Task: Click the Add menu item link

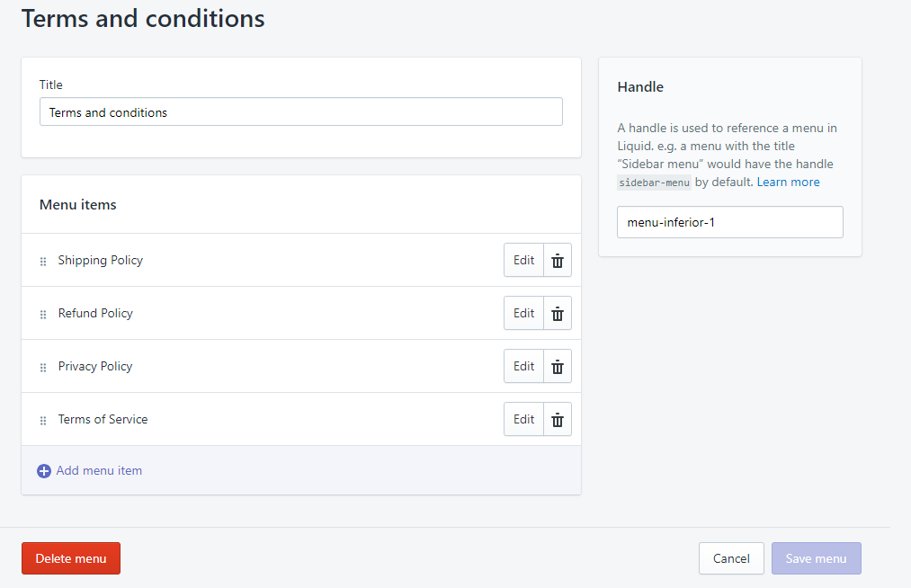Action: pyautogui.click(x=99, y=471)
